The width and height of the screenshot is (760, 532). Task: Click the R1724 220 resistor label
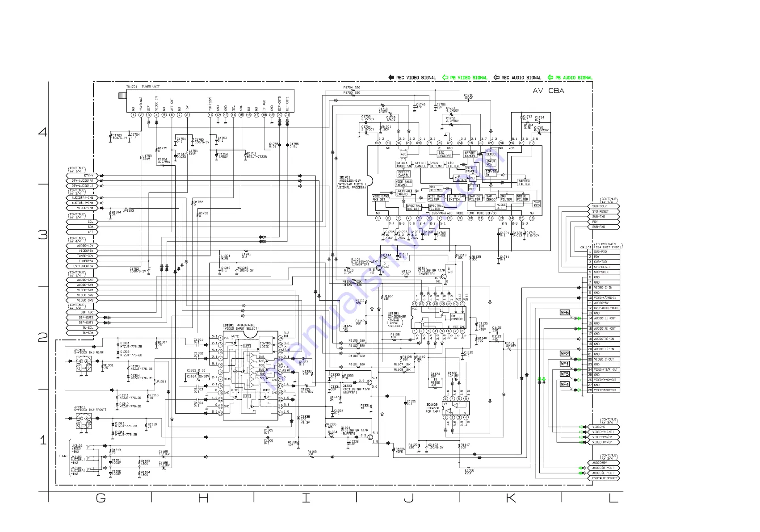[352, 88]
